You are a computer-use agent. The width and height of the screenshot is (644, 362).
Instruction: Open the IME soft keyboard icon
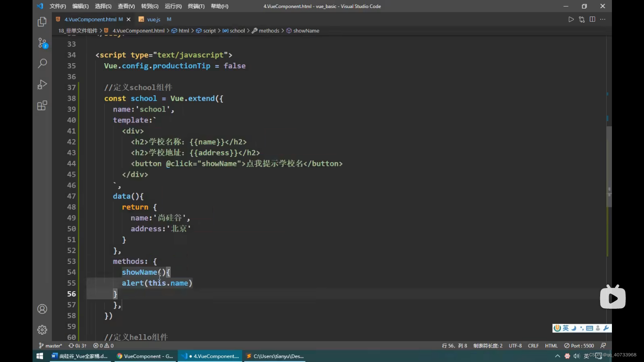[x=590, y=328]
